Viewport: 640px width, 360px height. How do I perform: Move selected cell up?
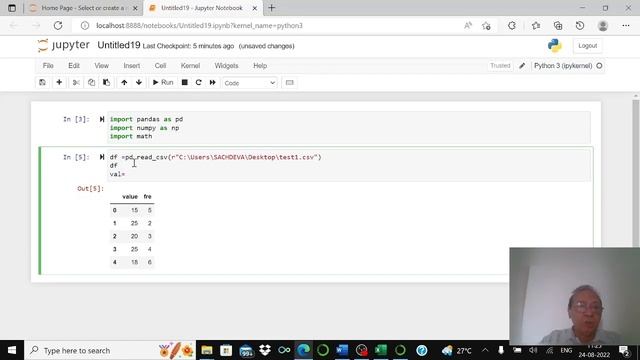(x=124, y=82)
